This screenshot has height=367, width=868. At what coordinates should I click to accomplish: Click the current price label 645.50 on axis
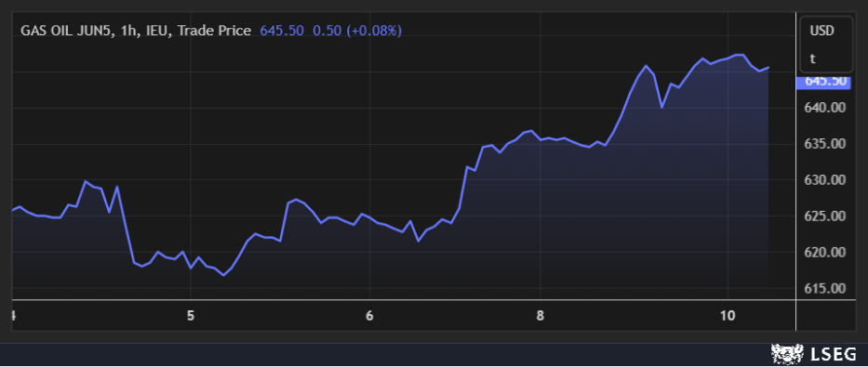click(x=822, y=82)
